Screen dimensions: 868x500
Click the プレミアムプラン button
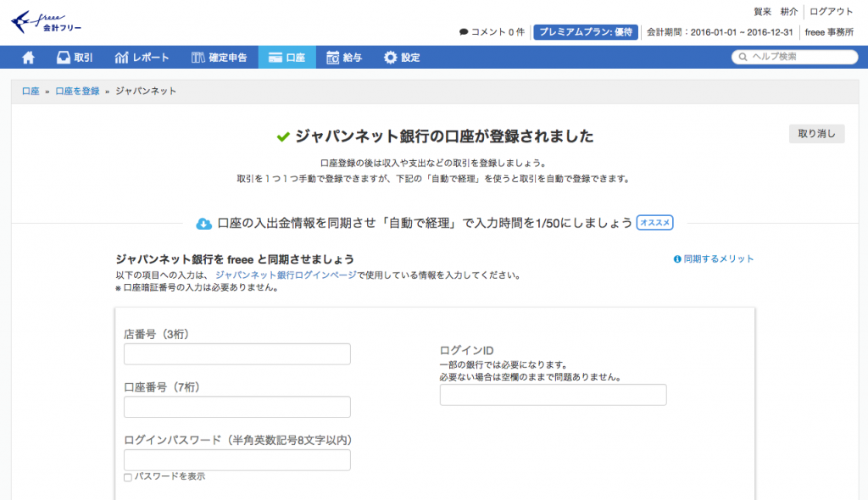(586, 32)
